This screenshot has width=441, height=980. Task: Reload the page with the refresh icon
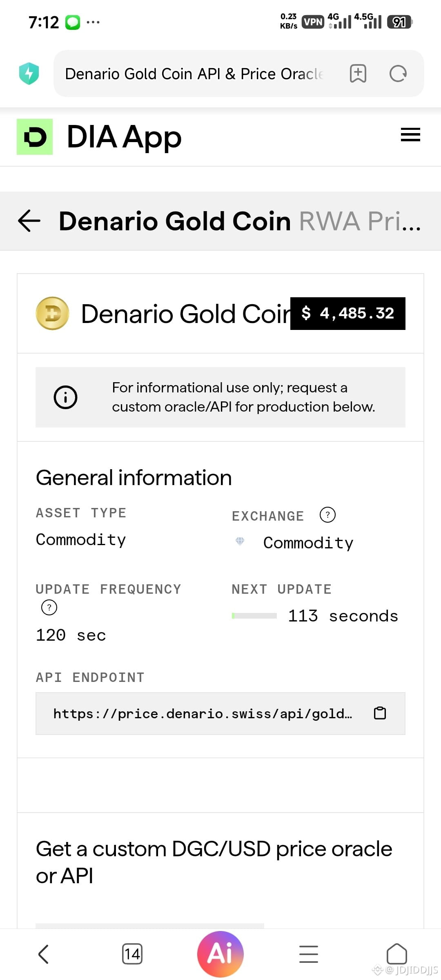coord(398,73)
